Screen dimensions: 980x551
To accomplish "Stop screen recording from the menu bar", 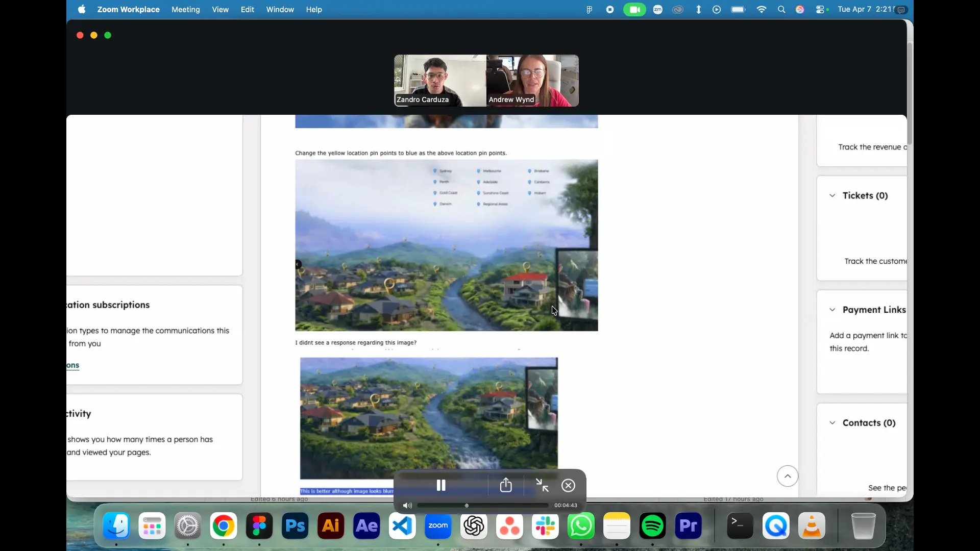I will (610, 9).
